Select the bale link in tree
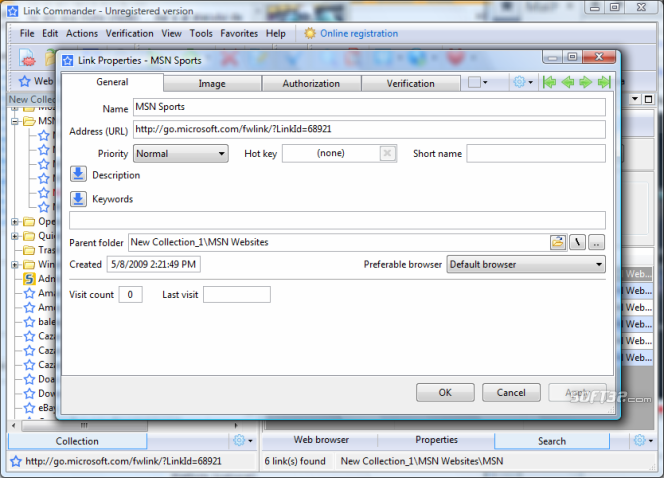 click(39, 322)
